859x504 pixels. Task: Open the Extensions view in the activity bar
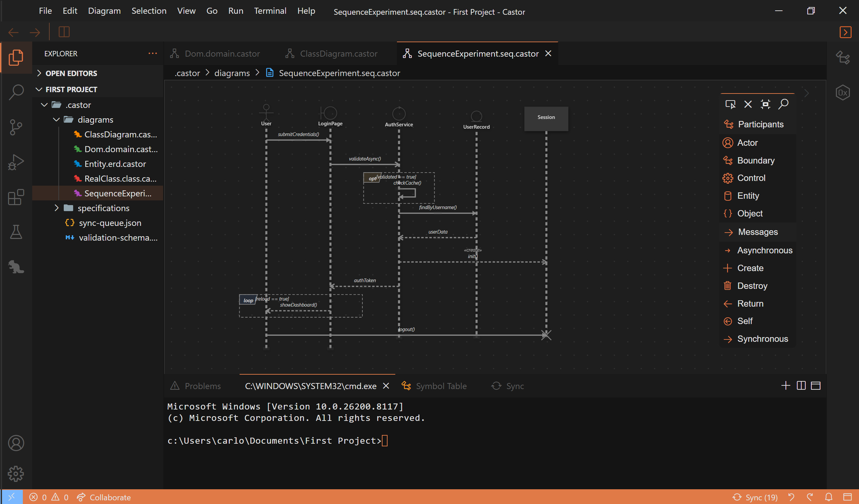point(16,197)
